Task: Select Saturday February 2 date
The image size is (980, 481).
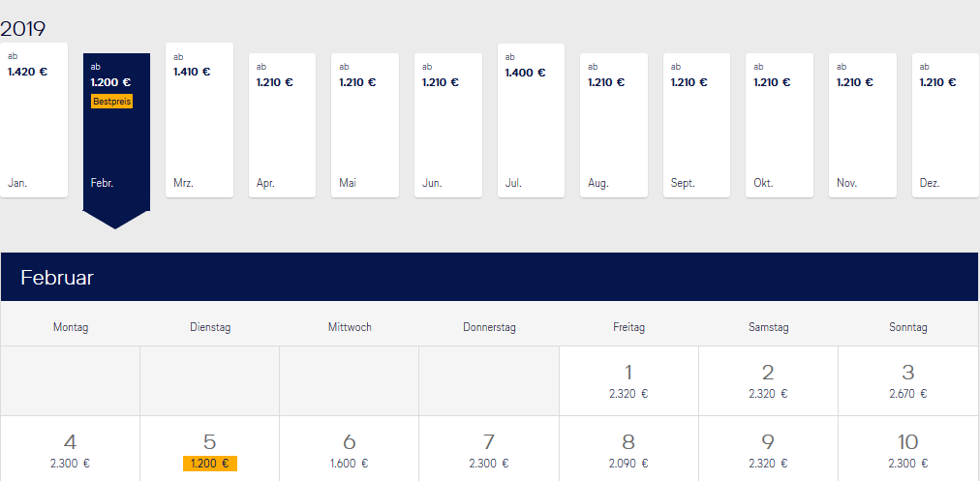Action: [768, 381]
